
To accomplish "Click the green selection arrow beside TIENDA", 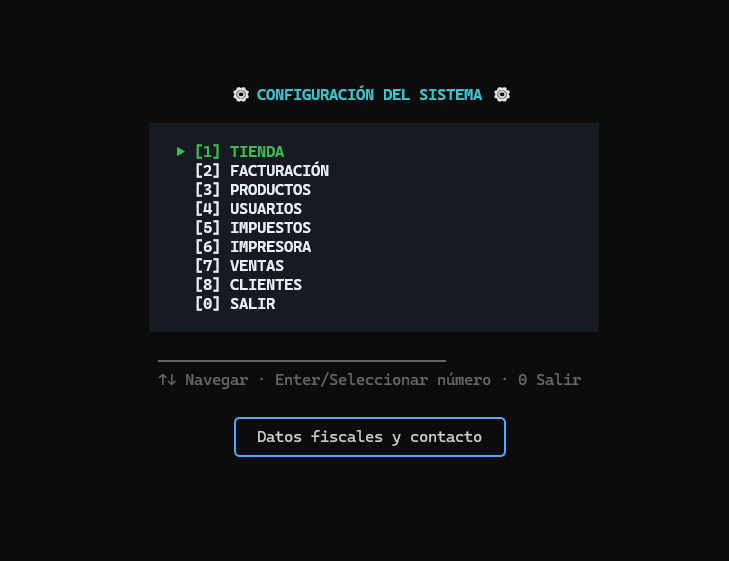I will click(x=181, y=152).
